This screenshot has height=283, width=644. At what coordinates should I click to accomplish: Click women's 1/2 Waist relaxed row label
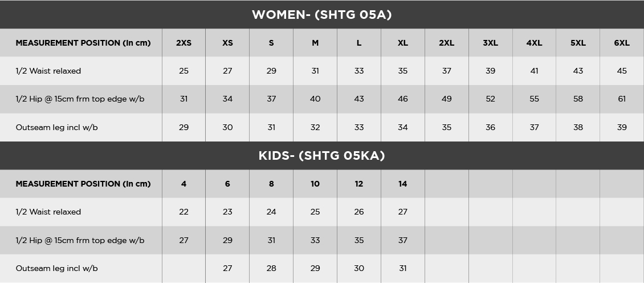click(x=48, y=71)
